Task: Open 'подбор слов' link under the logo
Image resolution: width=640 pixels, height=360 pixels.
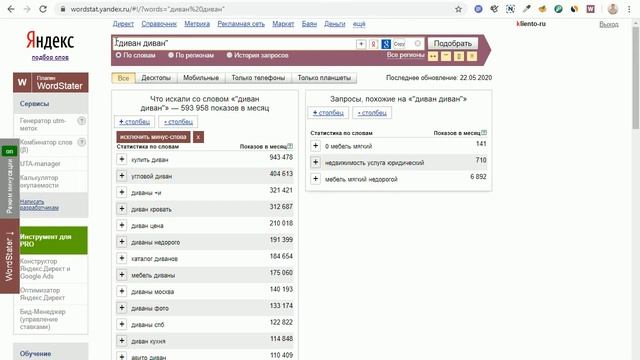Action: 50,58
